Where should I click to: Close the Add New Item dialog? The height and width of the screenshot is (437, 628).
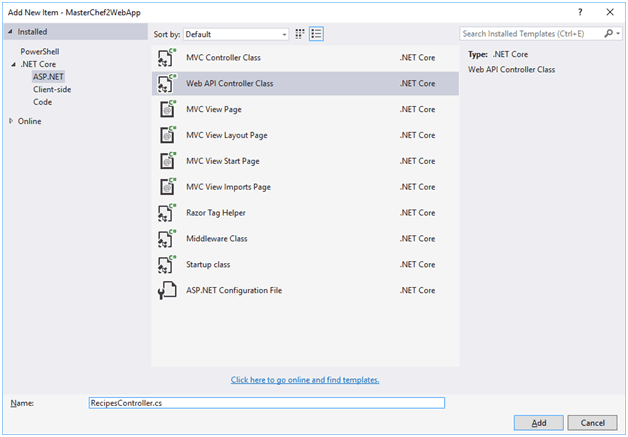610,12
